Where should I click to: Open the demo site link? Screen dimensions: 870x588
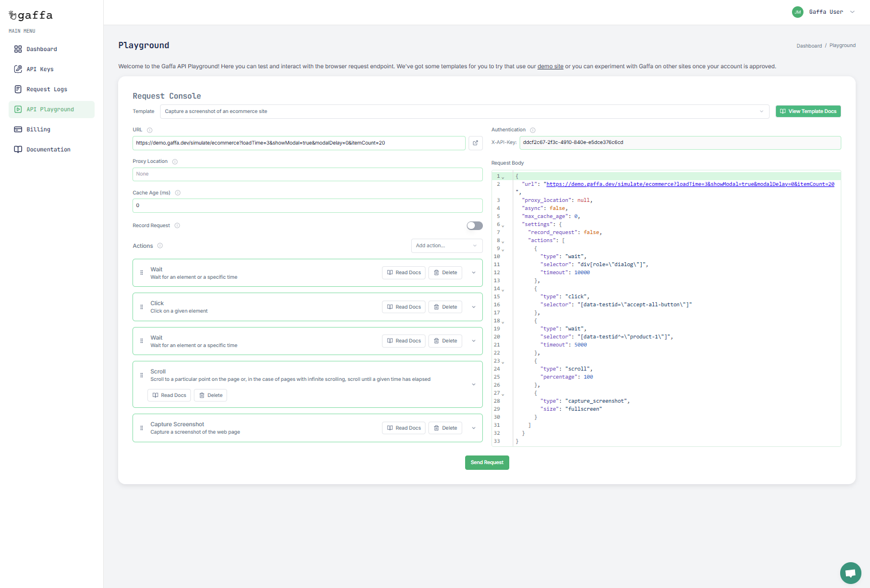point(550,67)
